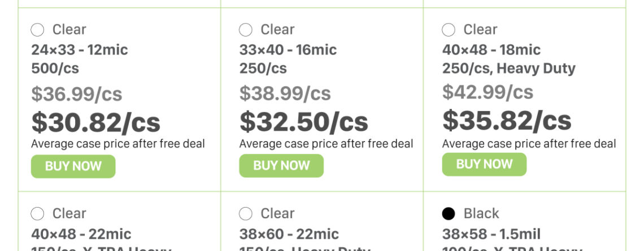This screenshot has height=251, width=644.
Task: Pick the Clear circle above 33×40 - 16mic
Action: pos(246,30)
